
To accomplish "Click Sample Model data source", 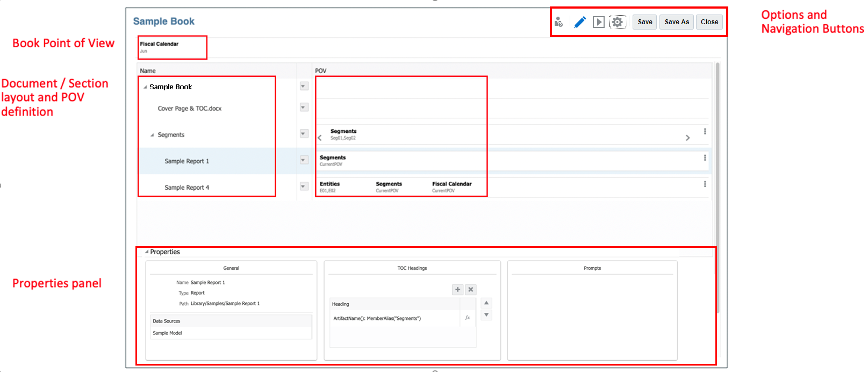I will point(167,333).
